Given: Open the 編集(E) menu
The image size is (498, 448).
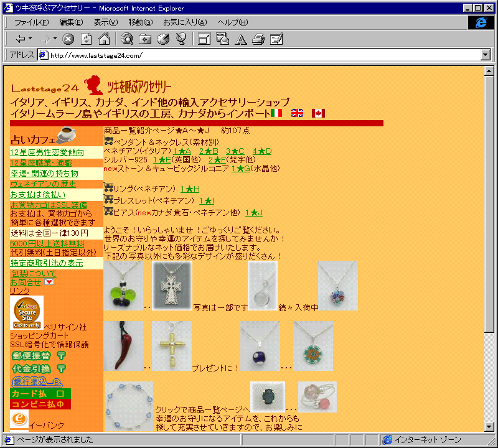Looking at the screenshot, I should coord(71,22).
